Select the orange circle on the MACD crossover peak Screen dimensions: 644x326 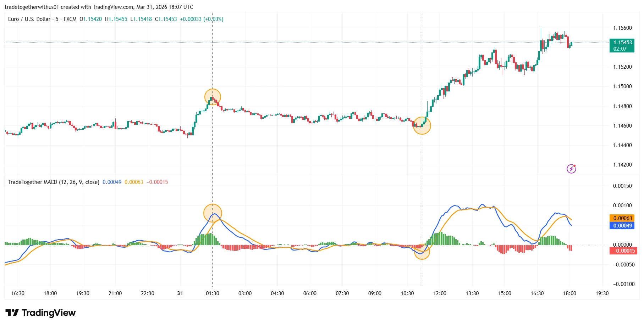point(213,213)
